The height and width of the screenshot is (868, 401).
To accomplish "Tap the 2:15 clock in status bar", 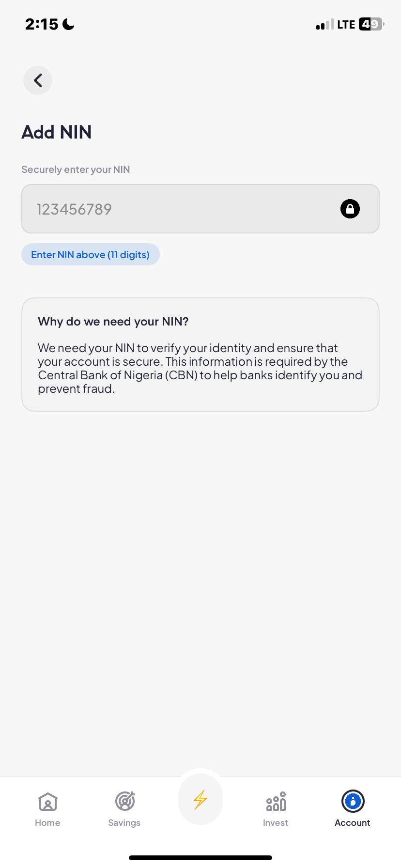I will point(42,24).
